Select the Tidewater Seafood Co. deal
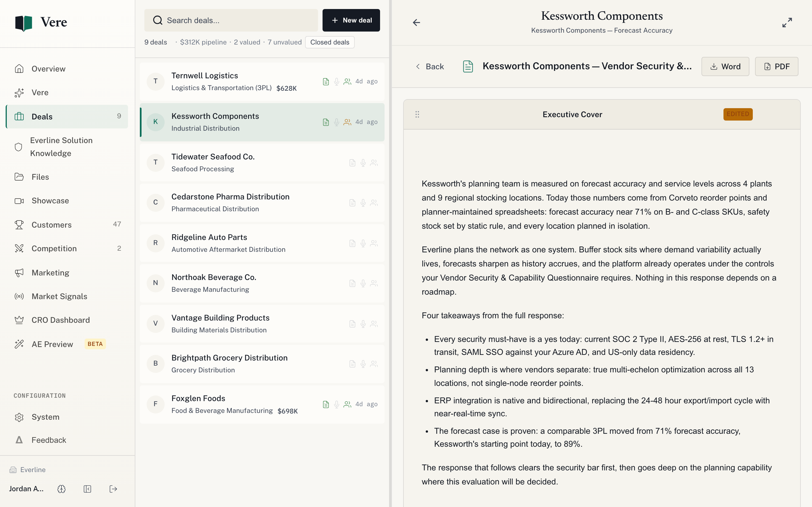 [262, 163]
